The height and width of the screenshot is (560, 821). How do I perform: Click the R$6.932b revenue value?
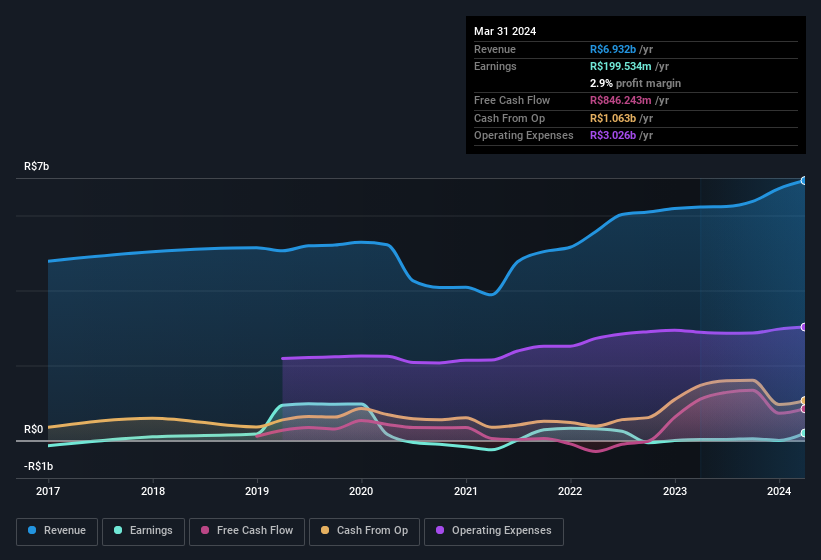coord(613,49)
